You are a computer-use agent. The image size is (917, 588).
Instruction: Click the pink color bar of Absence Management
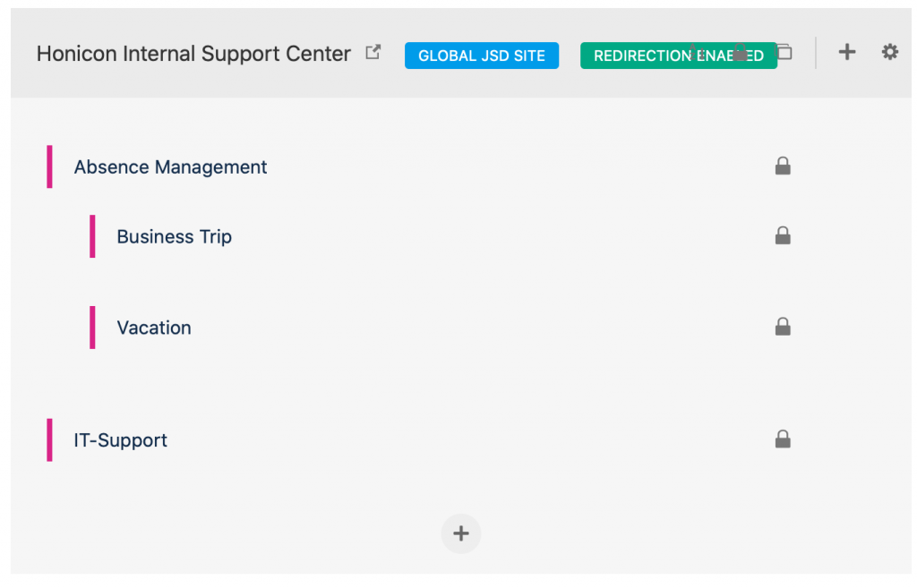coord(50,166)
